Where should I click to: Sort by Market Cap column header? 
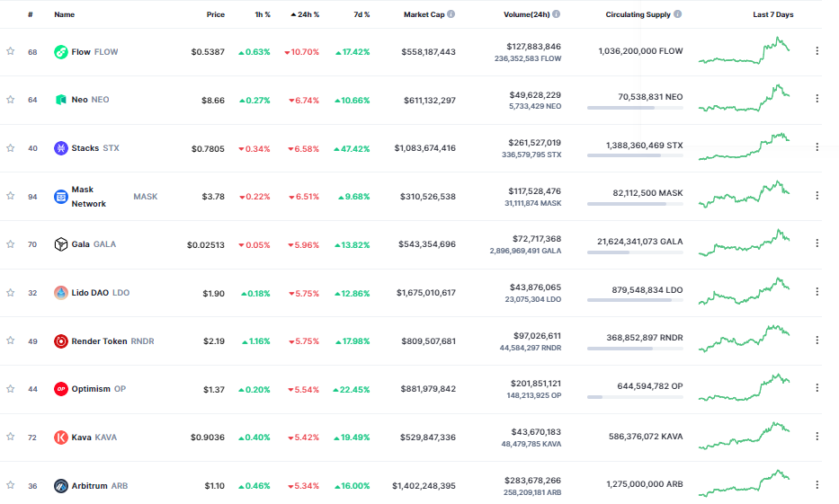(x=424, y=14)
